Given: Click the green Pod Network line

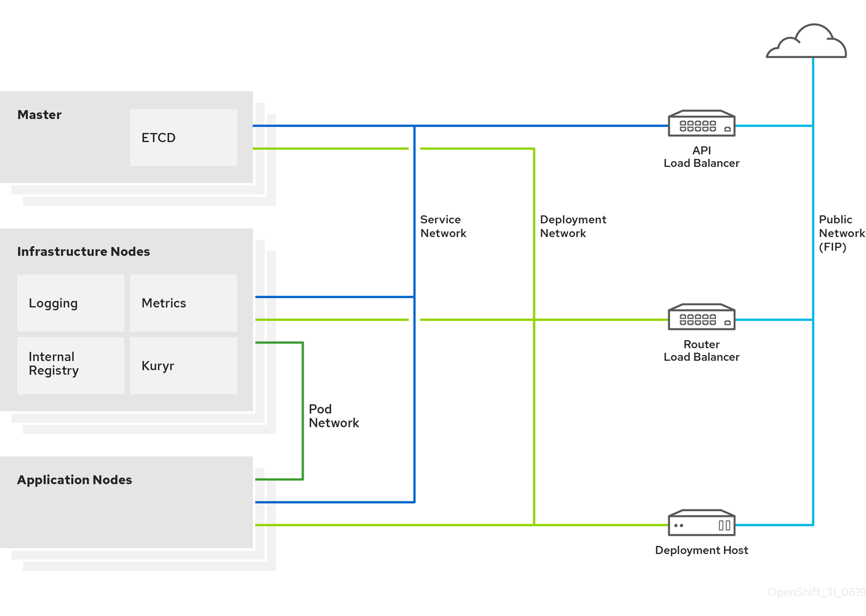Looking at the screenshot, I should (x=303, y=410).
